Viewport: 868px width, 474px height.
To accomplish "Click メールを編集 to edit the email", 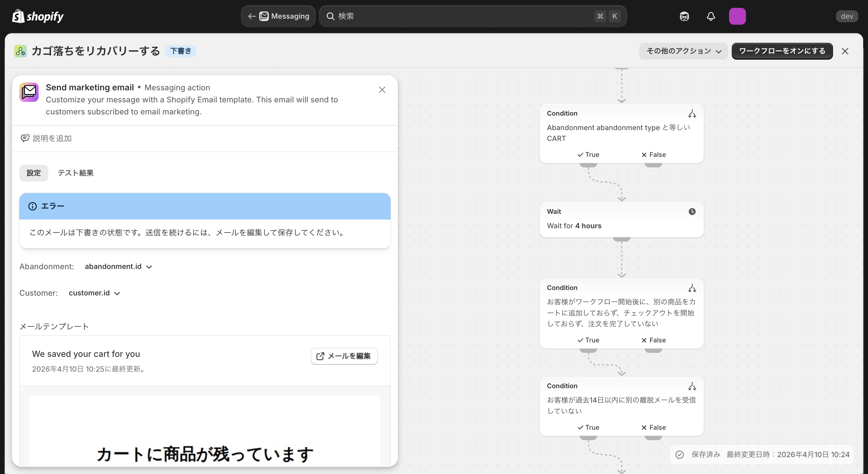I will [x=344, y=356].
